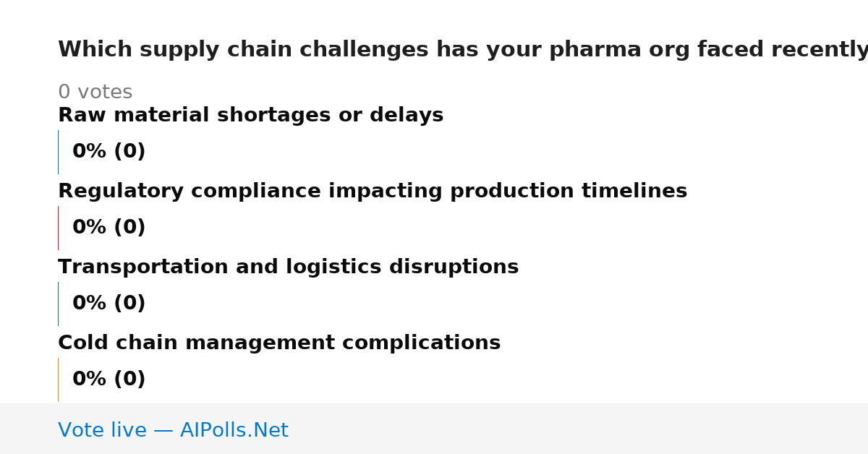
Task: Click the word AIPolls.Net in footer
Action: click(x=234, y=430)
